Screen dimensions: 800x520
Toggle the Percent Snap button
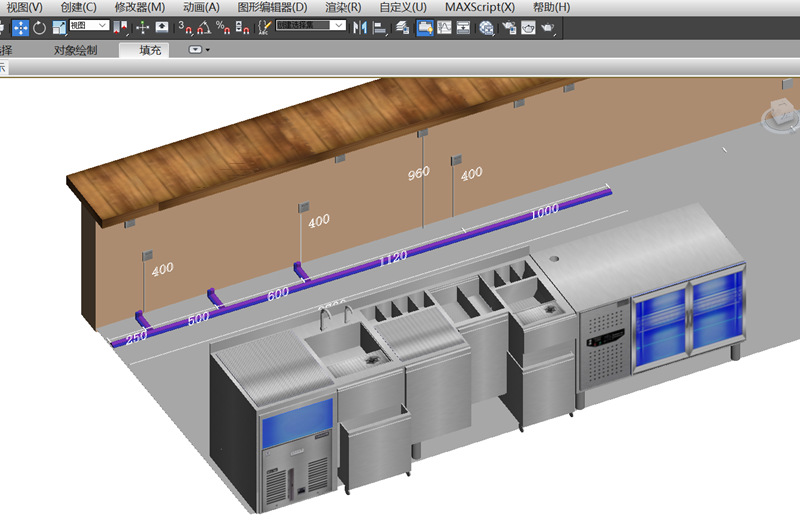point(225,27)
